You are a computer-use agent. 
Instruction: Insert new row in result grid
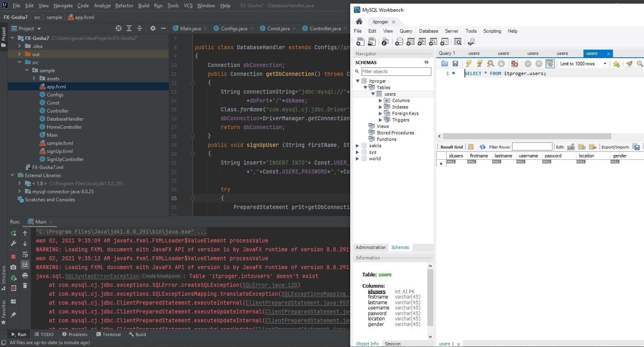[582, 147]
